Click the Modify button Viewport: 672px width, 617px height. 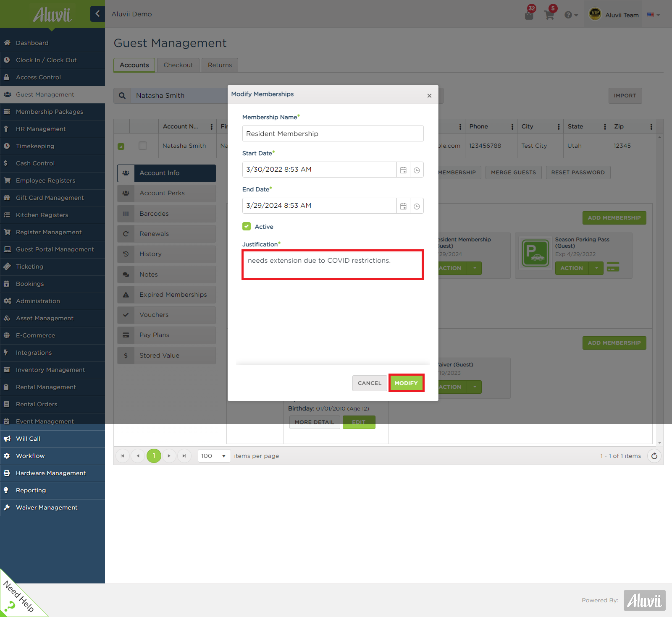click(406, 383)
